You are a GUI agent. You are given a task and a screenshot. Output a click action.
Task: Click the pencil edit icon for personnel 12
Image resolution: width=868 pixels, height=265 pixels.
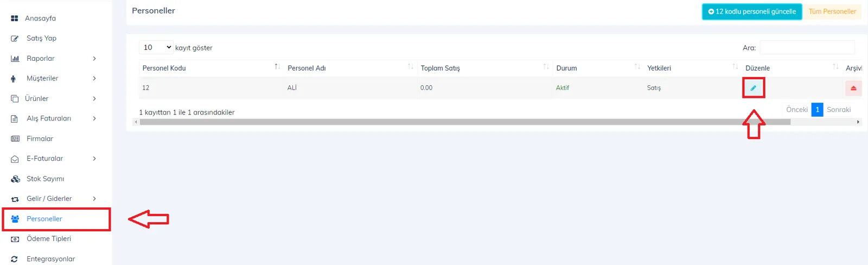coord(753,88)
